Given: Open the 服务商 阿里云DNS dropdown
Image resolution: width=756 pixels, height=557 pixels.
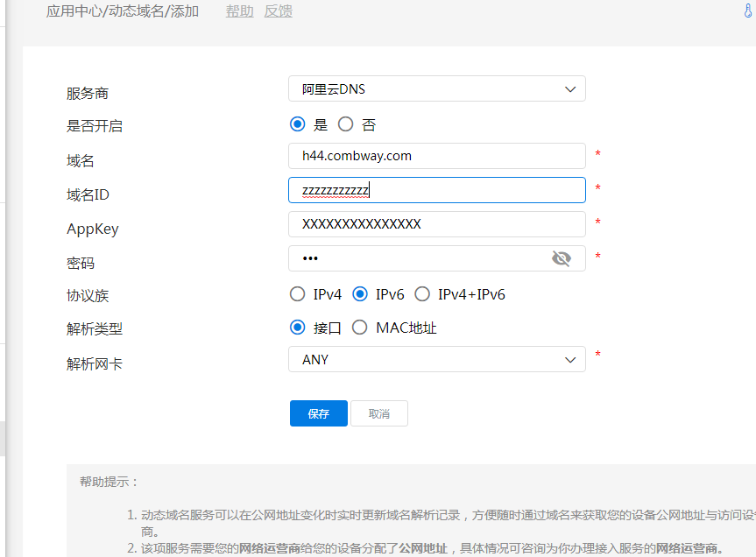Looking at the screenshot, I should pyautogui.click(x=436, y=89).
